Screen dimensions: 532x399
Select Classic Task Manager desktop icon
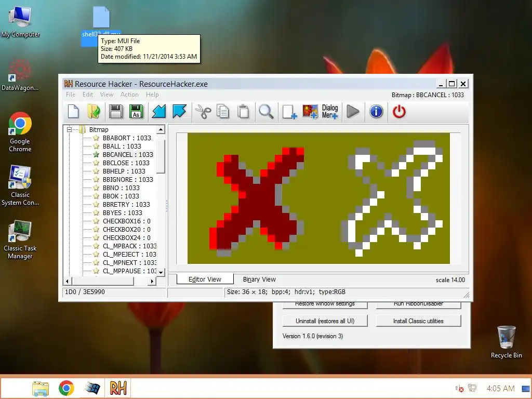(20, 240)
